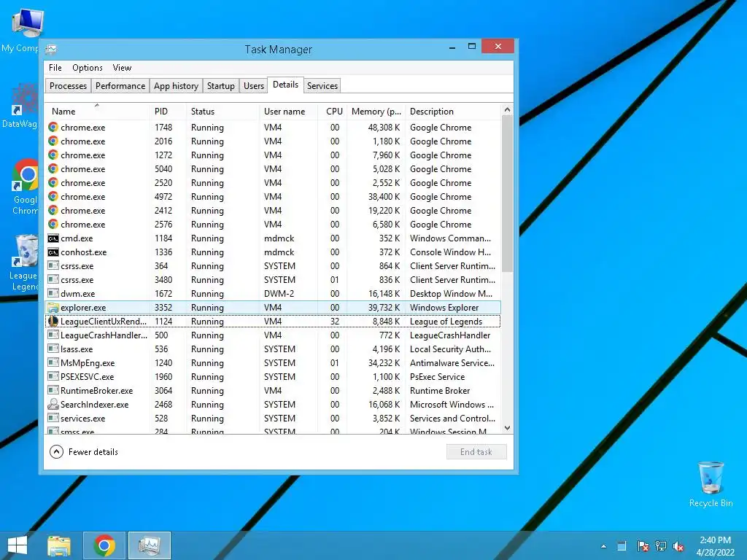
Task: Click the process list scrollbar thumb
Action: (x=508, y=192)
